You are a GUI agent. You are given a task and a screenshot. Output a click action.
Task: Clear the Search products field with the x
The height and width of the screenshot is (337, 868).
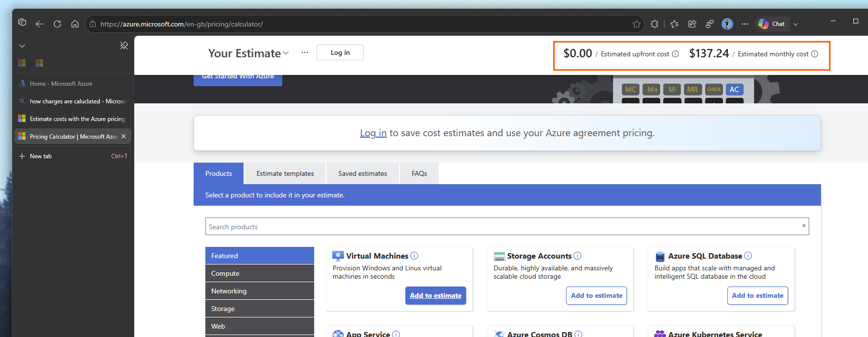point(804,226)
